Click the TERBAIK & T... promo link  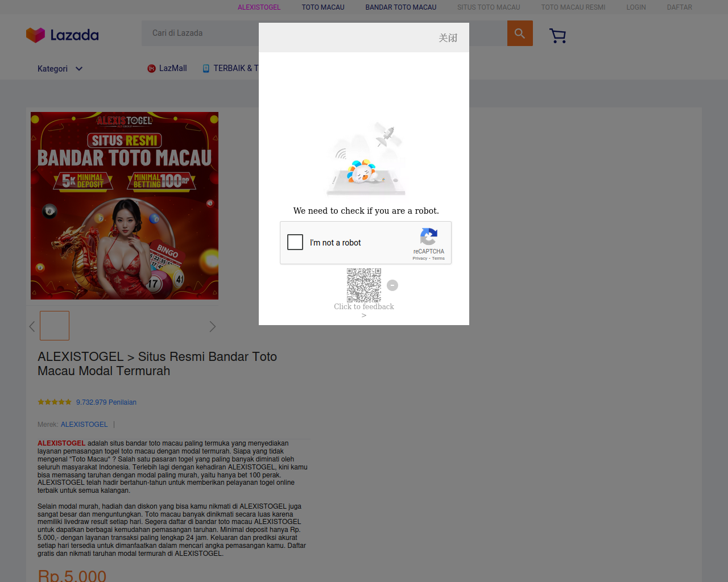[x=235, y=68]
